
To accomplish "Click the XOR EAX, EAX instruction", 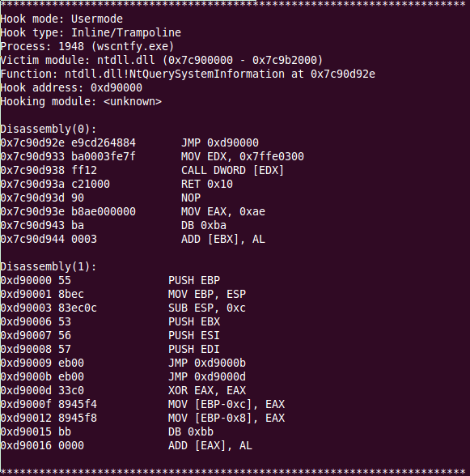I will [x=207, y=390].
